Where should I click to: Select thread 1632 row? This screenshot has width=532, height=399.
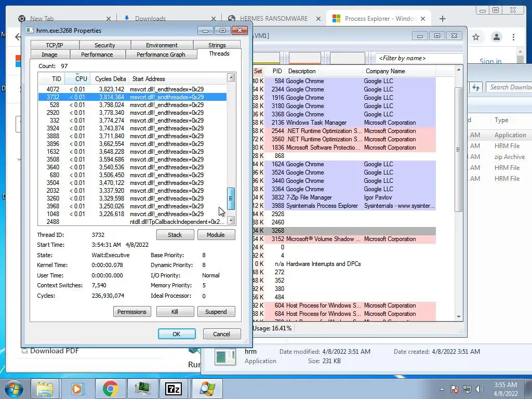pyautogui.click(x=132, y=152)
